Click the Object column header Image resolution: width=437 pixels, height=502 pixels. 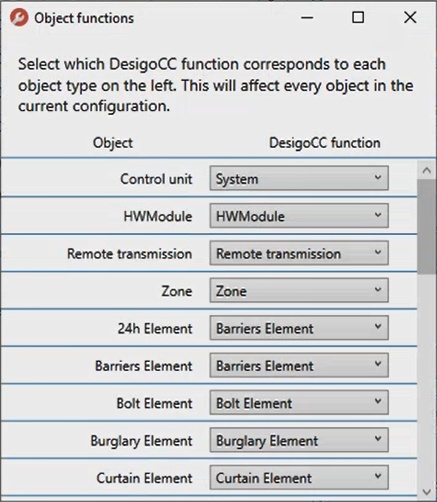point(113,143)
